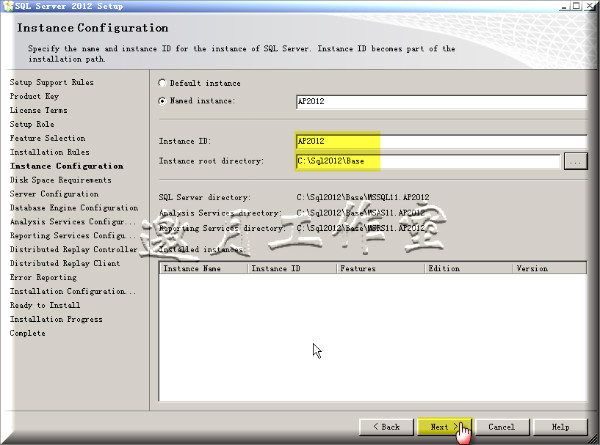Maximize the SQL Server Setup window
600x445 pixels.
[576, 6]
